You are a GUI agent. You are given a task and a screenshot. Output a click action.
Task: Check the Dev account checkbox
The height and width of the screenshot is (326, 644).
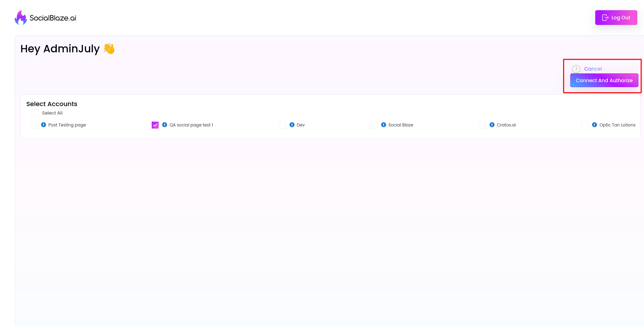tap(283, 125)
